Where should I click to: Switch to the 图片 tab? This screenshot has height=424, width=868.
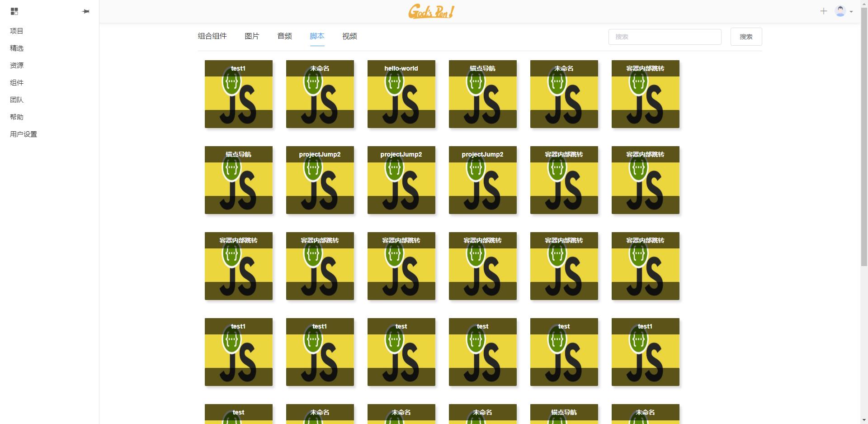point(252,36)
